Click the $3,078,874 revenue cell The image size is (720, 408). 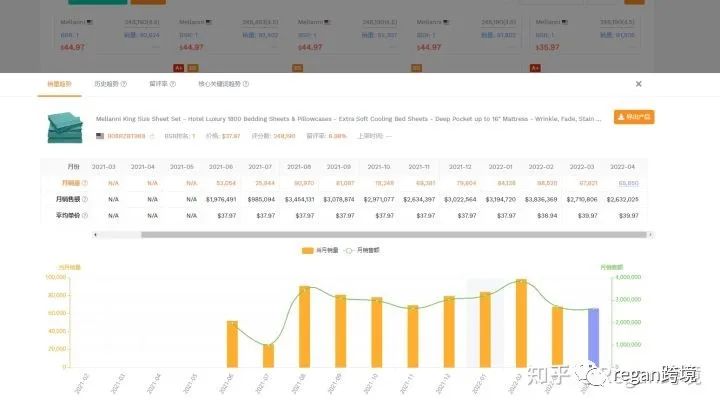point(339,199)
